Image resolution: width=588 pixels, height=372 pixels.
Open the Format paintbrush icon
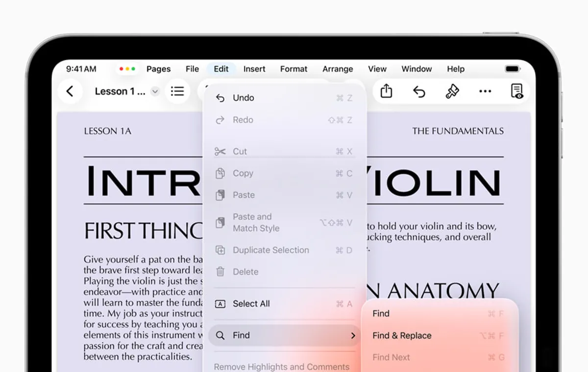(x=452, y=91)
